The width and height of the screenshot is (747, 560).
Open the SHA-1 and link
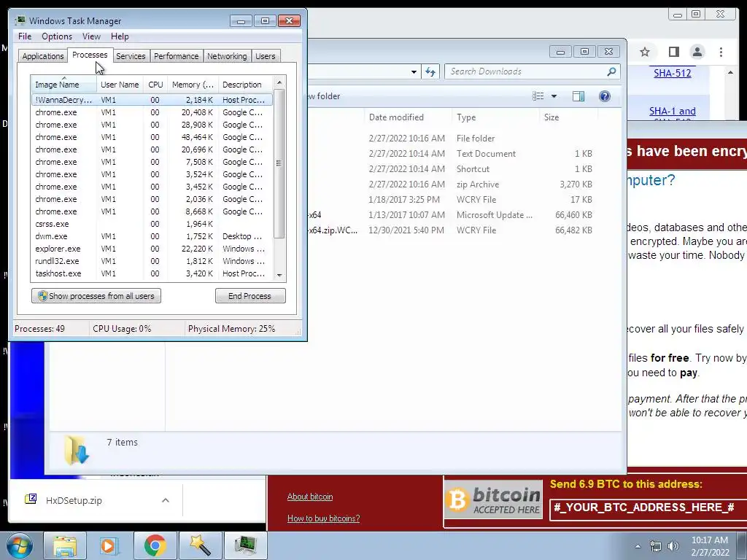[672, 111]
